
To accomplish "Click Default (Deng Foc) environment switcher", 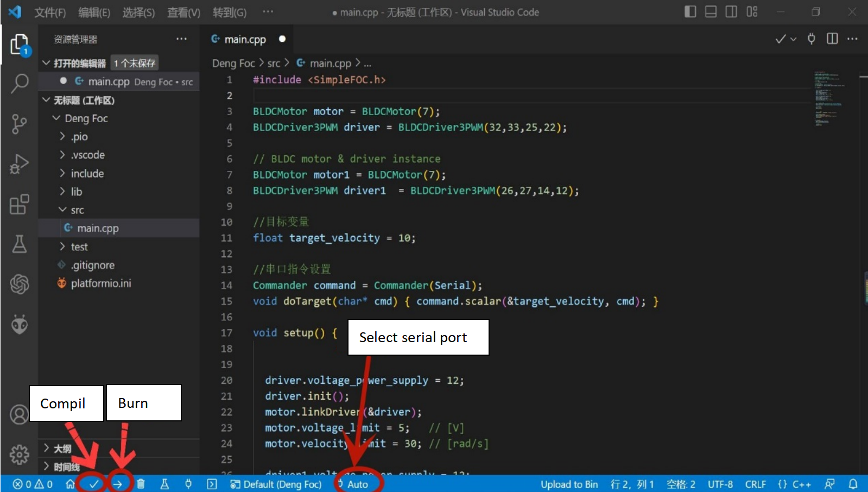I will pos(276,484).
